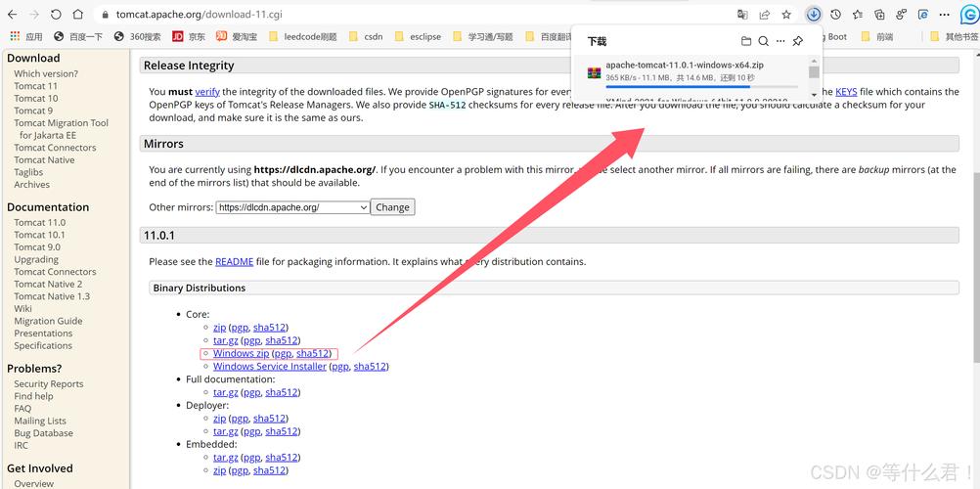Toggle the downloads toolbar button

pyautogui.click(x=813, y=15)
